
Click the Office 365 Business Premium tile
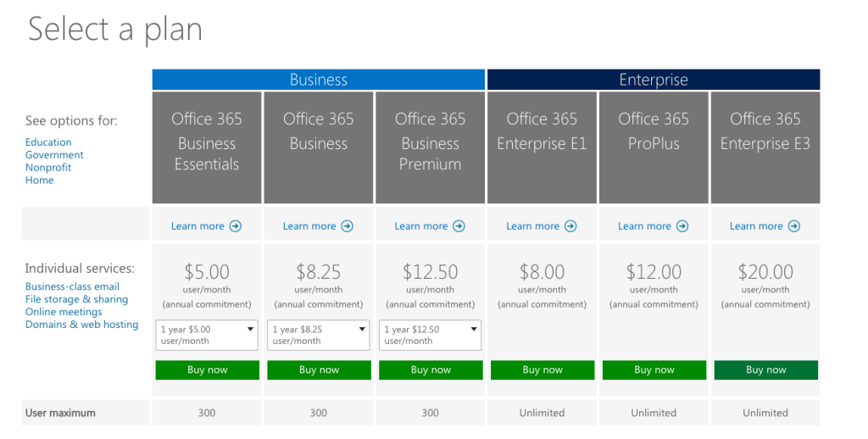(x=430, y=147)
